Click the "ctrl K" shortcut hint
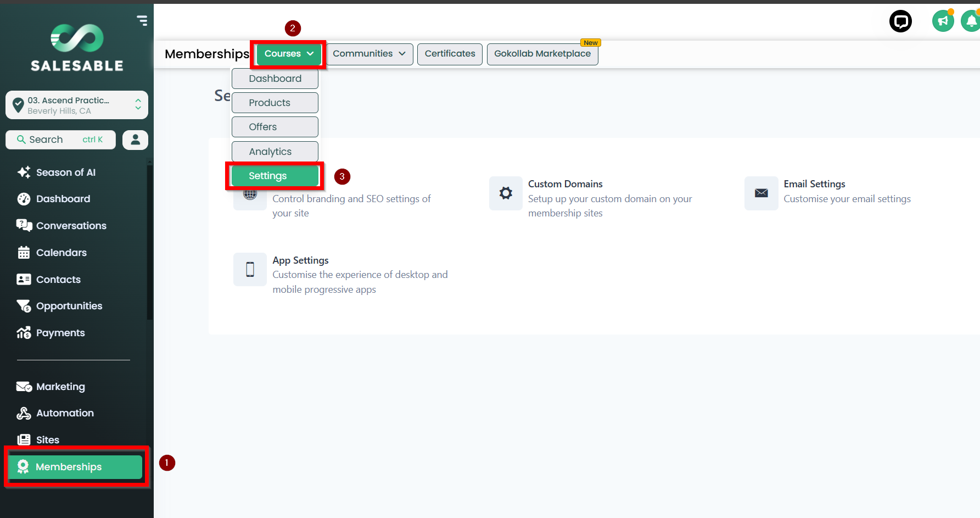 tap(92, 140)
